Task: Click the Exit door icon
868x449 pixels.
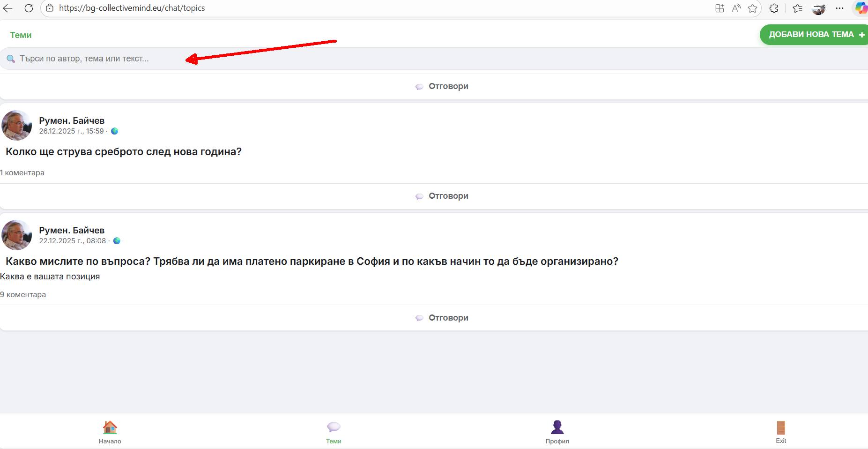Action: pyautogui.click(x=780, y=427)
